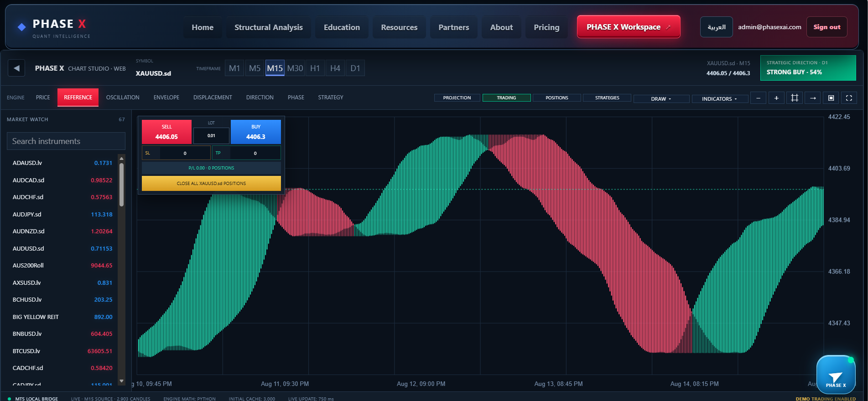This screenshot has width=868, height=401.
Task: Select AUDCAD.sd in market watch
Action: 62,180
